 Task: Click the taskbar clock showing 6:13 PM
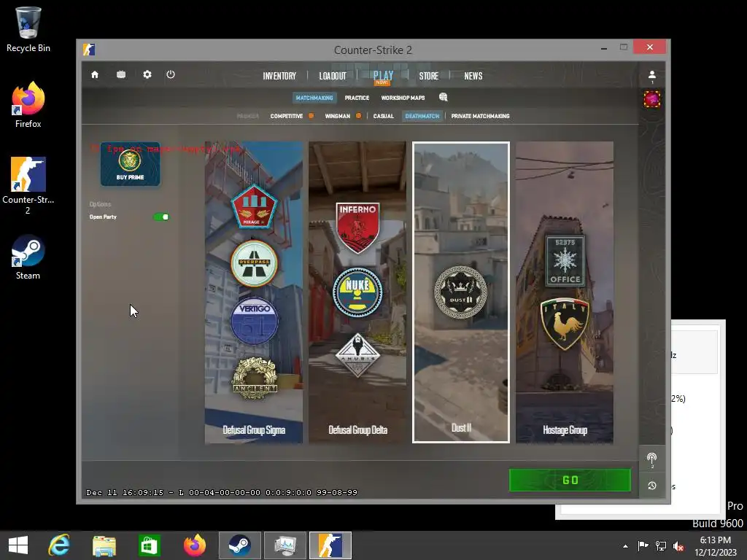point(716,546)
